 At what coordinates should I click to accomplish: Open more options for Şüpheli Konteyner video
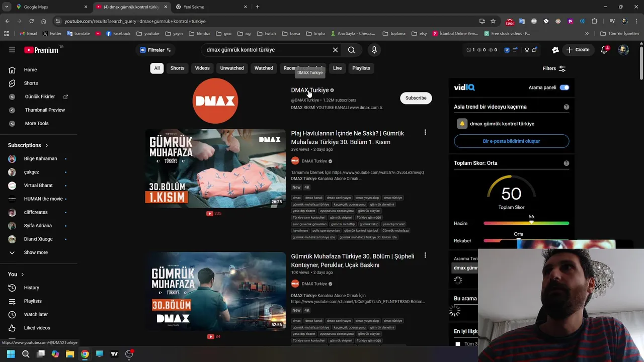(x=425, y=255)
